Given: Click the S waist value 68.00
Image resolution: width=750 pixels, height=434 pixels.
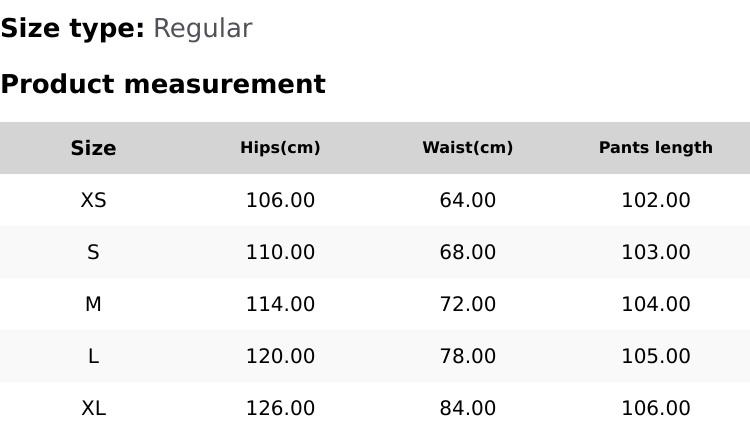Looking at the screenshot, I should 467,252.
